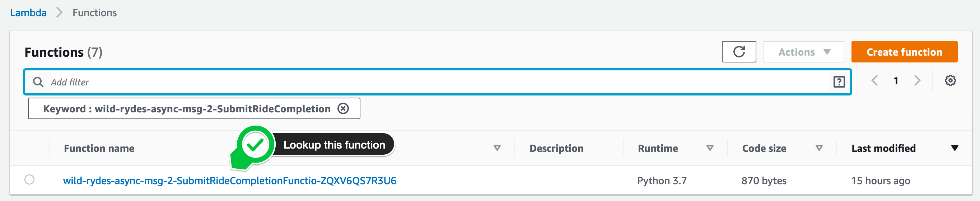Refresh the functions list

coord(739,52)
